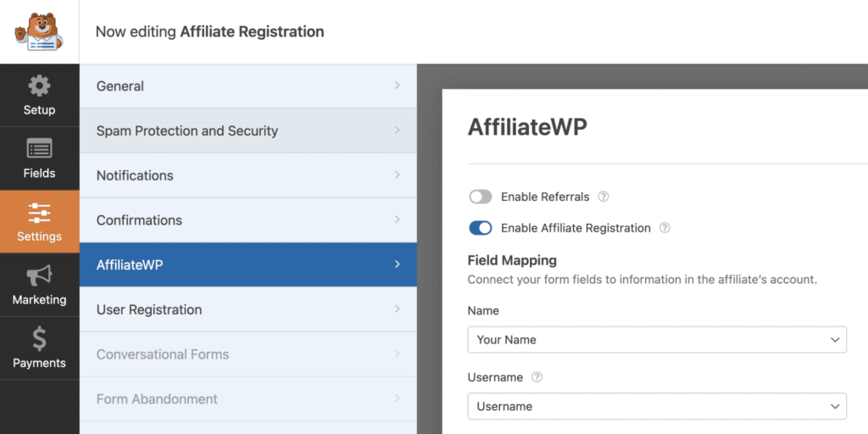This screenshot has height=434, width=868.
Task: Turn off the Enable Affiliate Registration toggle
Action: (x=480, y=228)
